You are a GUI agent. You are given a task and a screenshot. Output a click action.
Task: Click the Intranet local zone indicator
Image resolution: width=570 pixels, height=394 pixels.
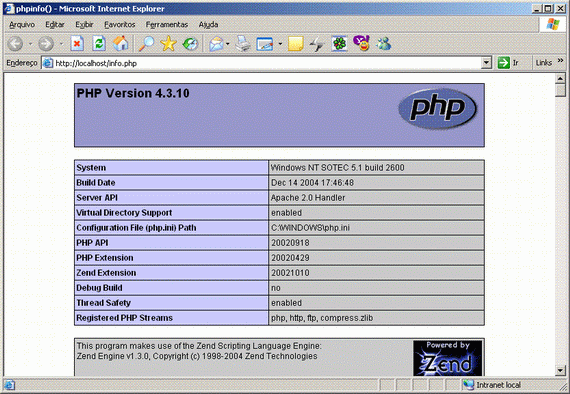tap(491, 385)
